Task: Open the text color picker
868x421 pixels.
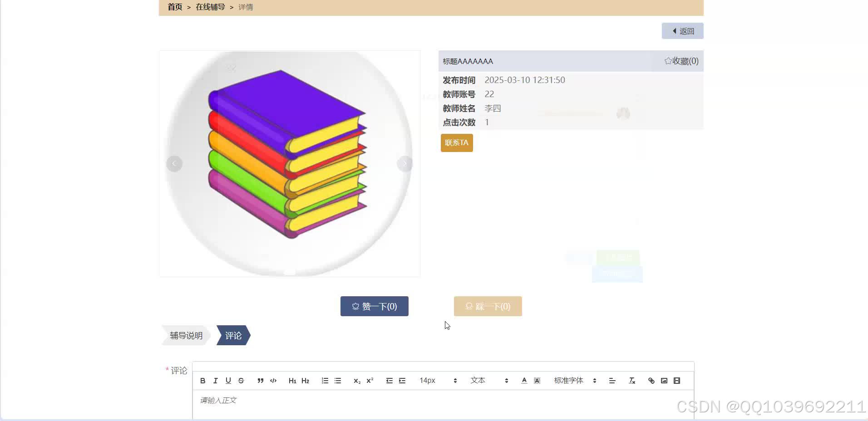Action: tap(524, 381)
